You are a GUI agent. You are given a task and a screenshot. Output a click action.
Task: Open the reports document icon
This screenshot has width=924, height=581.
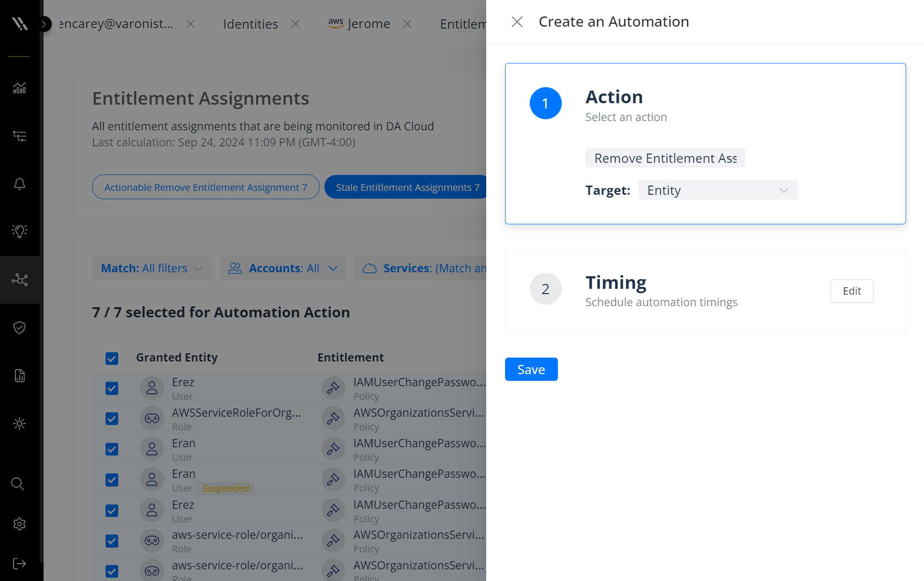click(x=19, y=376)
